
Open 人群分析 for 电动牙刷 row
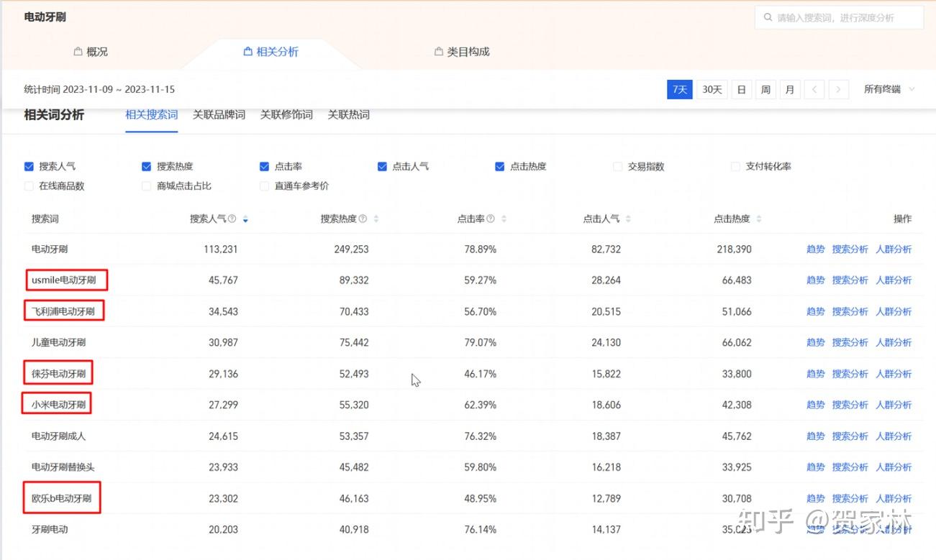(894, 249)
